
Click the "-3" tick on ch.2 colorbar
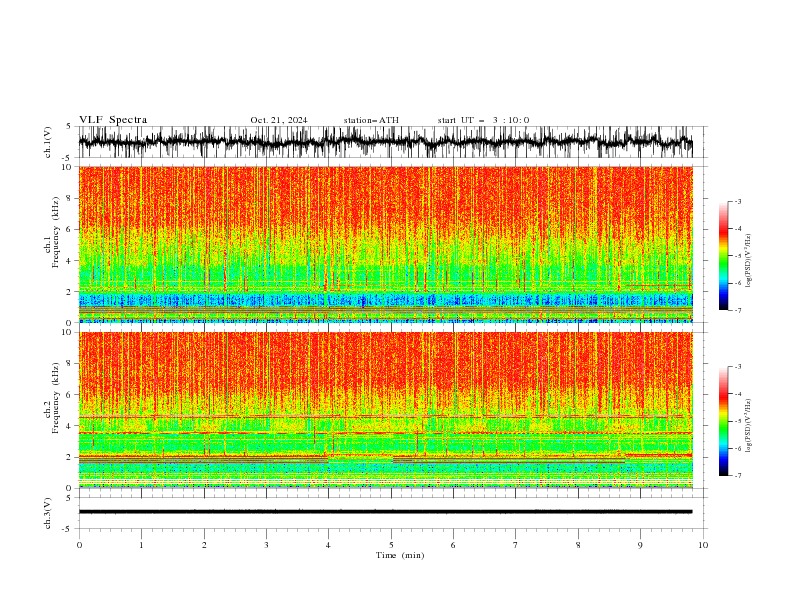737,367
